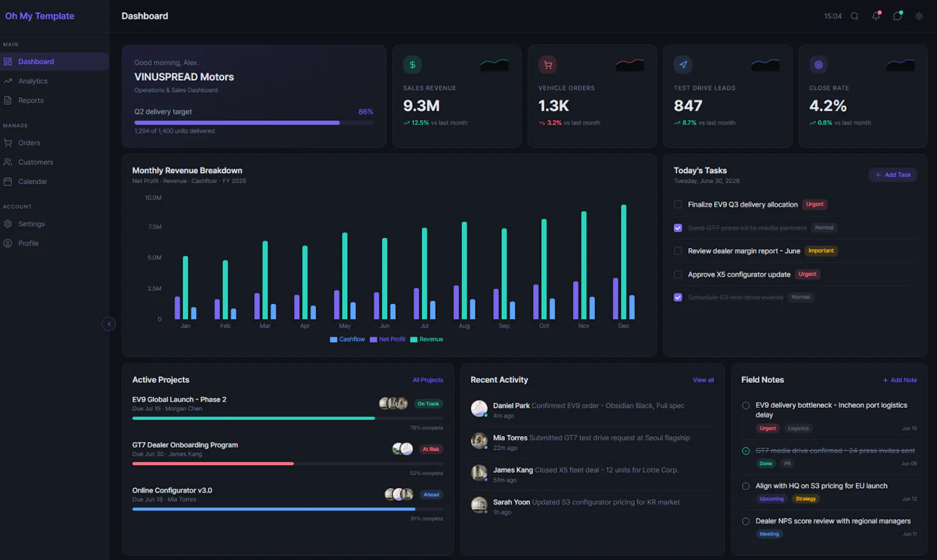Viewport: 937px width, 560px height.
Task: Click James Kang's avatar in Recent Activity
Action: click(479, 473)
